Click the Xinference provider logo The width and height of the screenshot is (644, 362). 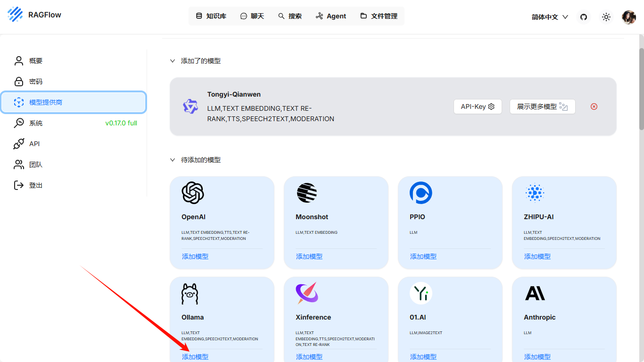pyautogui.click(x=307, y=293)
